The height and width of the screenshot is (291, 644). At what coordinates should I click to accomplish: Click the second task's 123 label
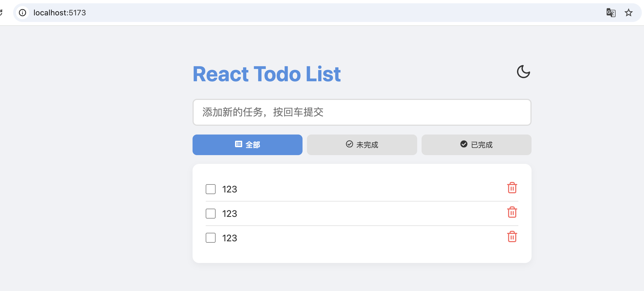pyautogui.click(x=230, y=214)
